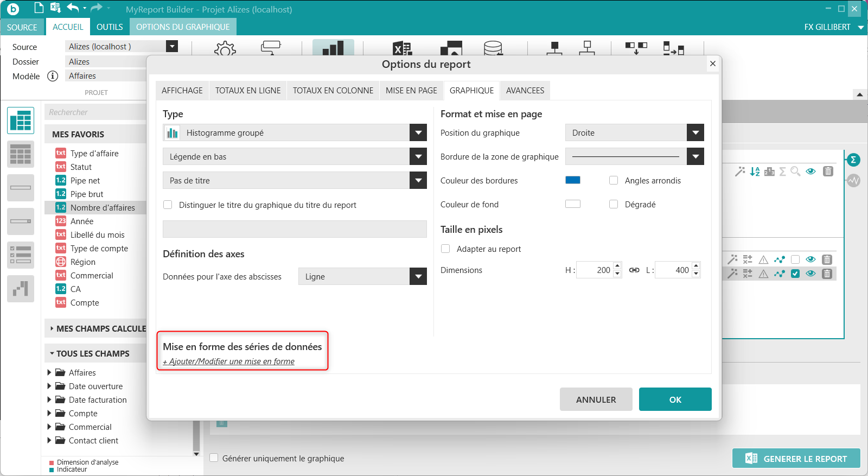Viewport: 868px width, 476px height.
Task: Click the link dimensions chain icon
Action: click(x=634, y=270)
